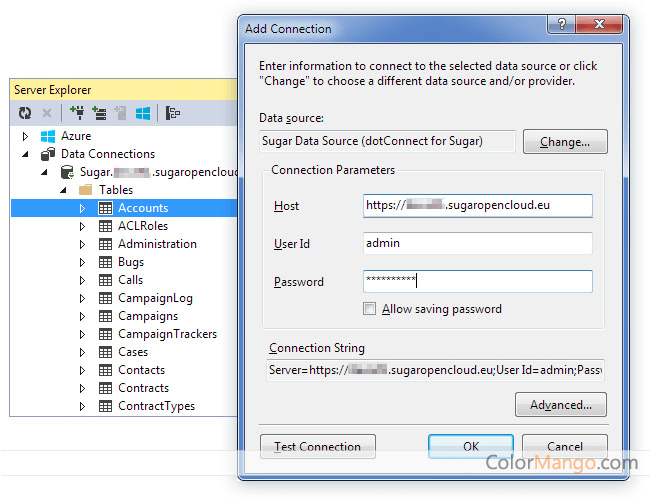Screen dimensions: 650x500
Task: Click the Tables folder icon
Action: click(x=85, y=190)
